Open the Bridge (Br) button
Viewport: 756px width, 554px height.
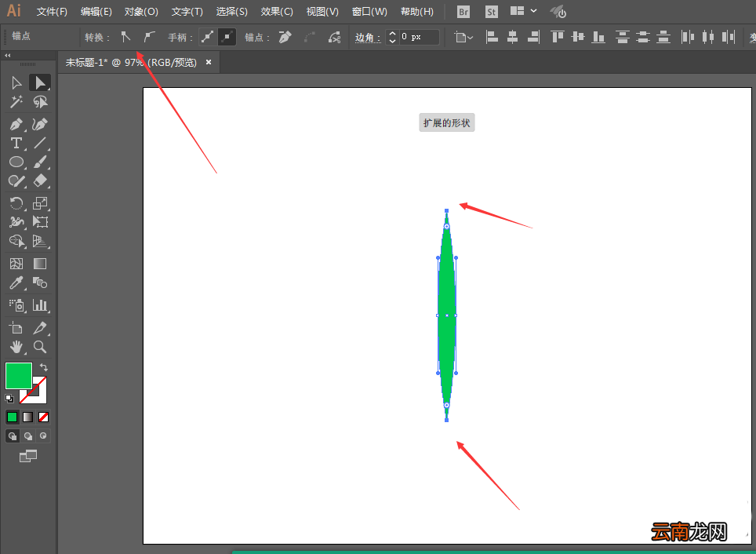point(463,12)
